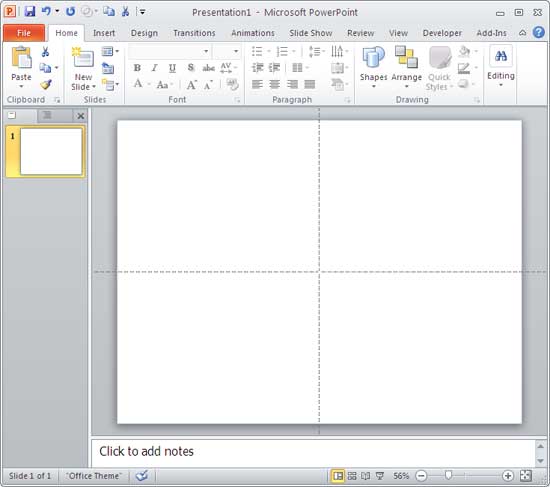
Task: Click the Cut scissors icon in Clipboard
Action: click(45, 52)
